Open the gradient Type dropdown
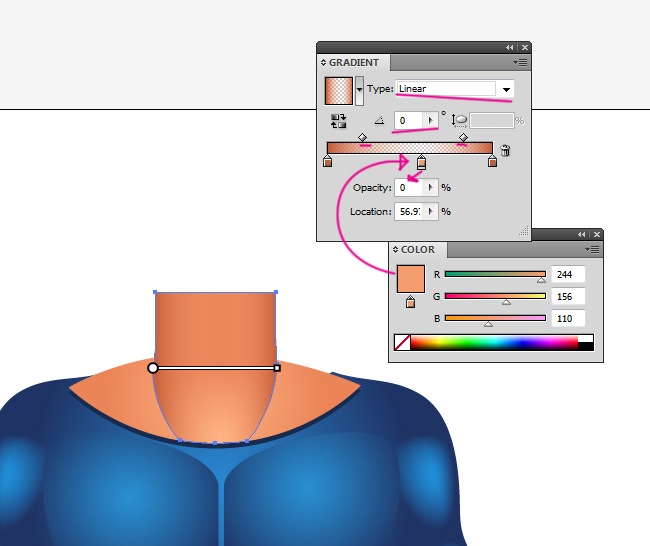 point(507,89)
